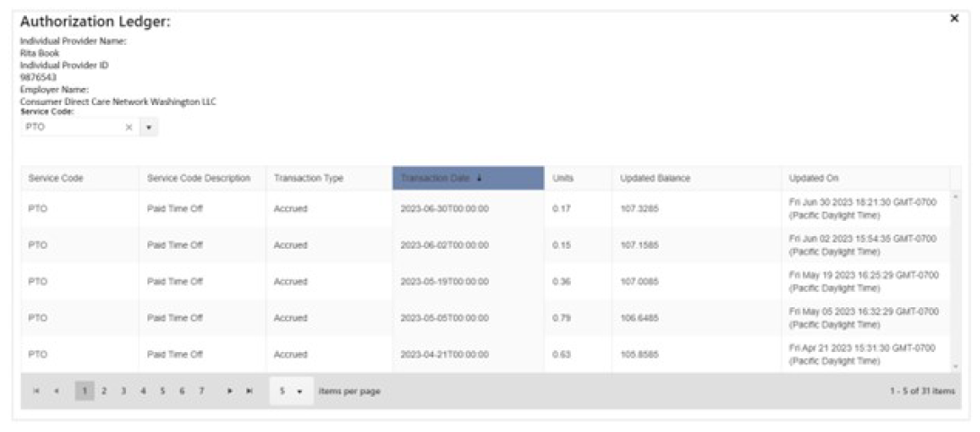Clear the PTO service code selection
The width and height of the screenshot is (980, 432).
point(129,128)
